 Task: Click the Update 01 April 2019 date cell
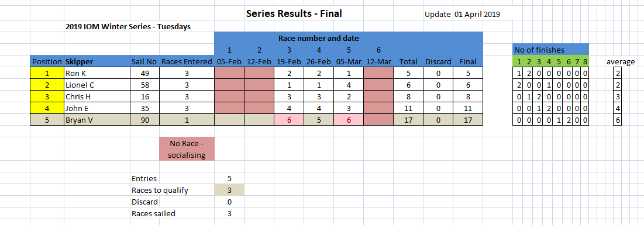click(462, 15)
